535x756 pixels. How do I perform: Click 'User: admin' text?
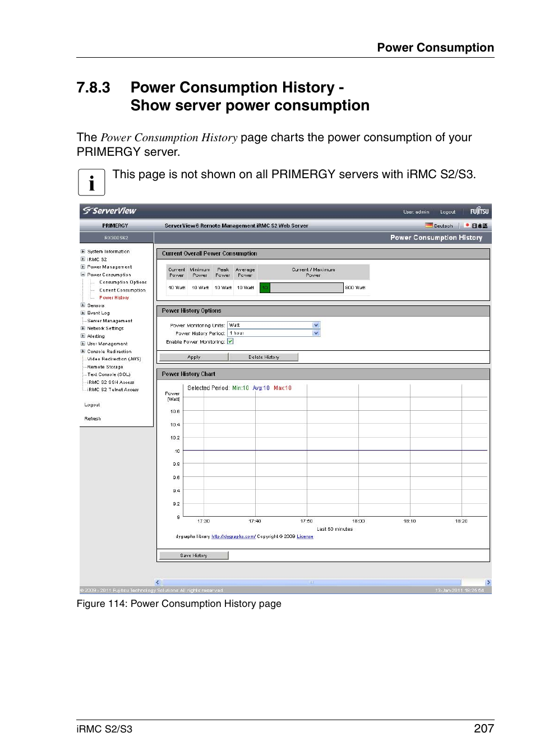pos(416,212)
